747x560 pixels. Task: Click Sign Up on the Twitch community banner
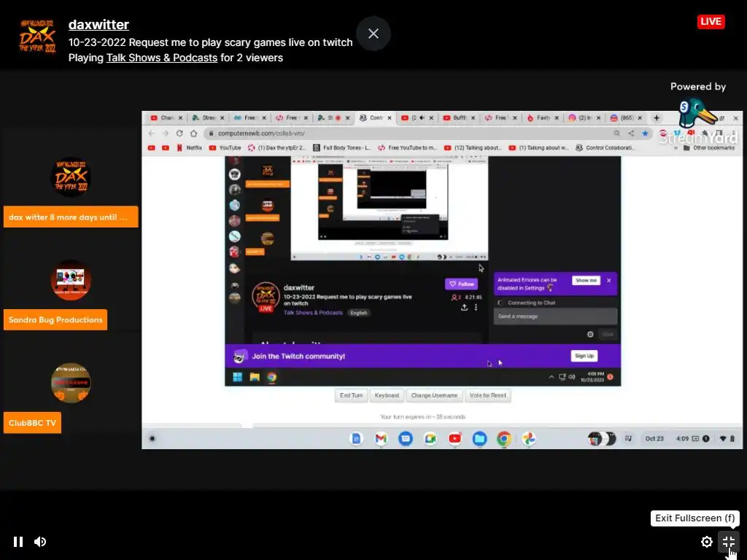coord(584,356)
